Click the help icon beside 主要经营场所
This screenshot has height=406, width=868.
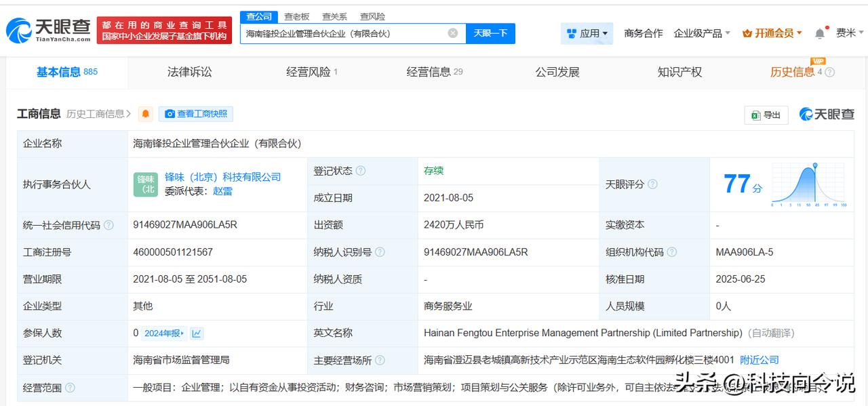[x=380, y=361]
